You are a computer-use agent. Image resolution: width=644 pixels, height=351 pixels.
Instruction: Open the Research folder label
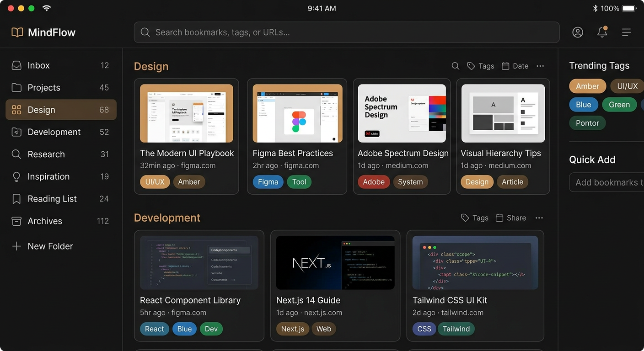pos(46,154)
